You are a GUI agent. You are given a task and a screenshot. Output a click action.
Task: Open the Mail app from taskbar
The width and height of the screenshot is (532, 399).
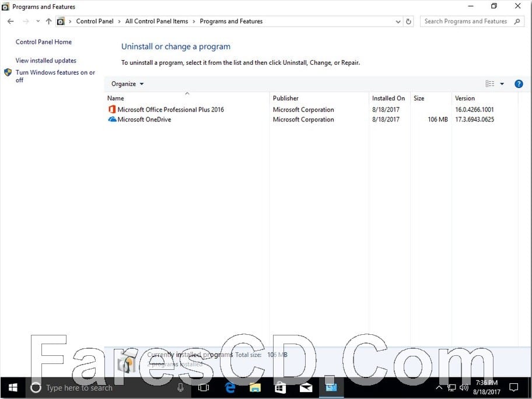click(306, 387)
